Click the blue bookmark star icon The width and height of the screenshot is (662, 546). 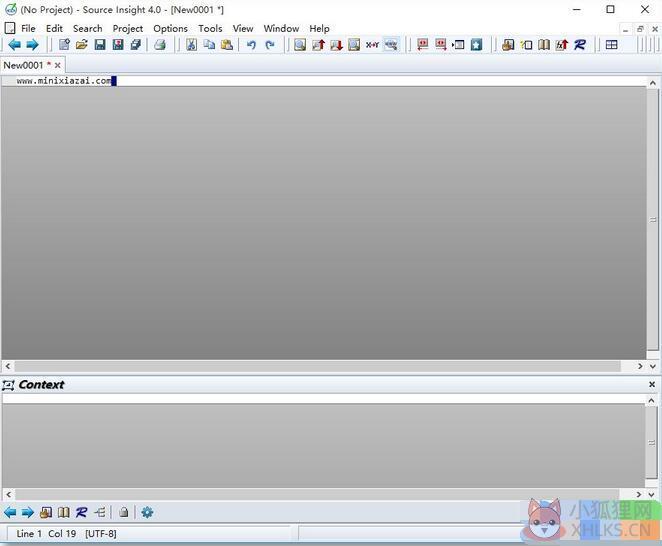pyautogui.click(x=477, y=44)
